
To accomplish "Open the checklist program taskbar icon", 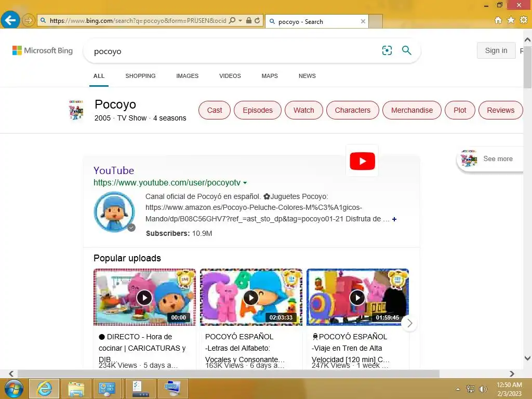I will coord(140,389).
